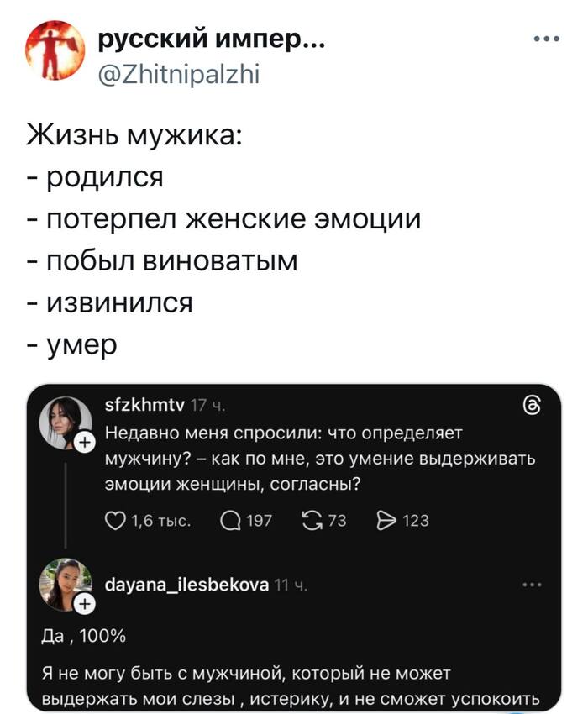Click the dayana_ilesbekova username

(x=186, y=584)
